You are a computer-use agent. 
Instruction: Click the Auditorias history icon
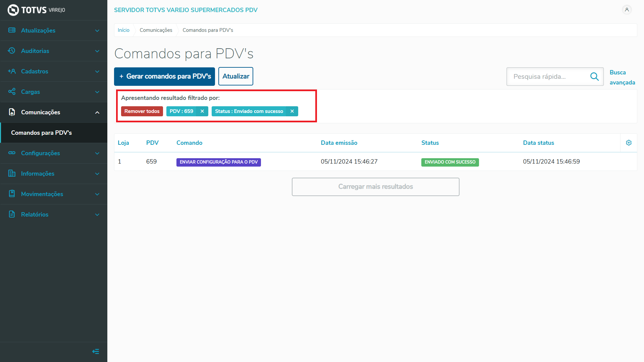pos(12,51)
